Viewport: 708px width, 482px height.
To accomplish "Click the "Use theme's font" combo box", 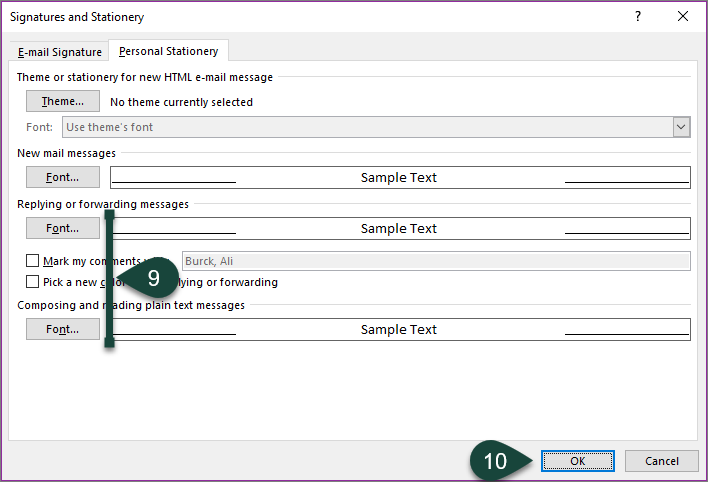I will 366,127.
